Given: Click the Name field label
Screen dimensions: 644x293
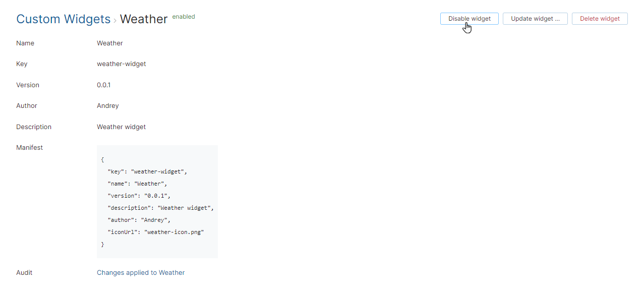Looking at the screenshot, I should tap(25, 43).
